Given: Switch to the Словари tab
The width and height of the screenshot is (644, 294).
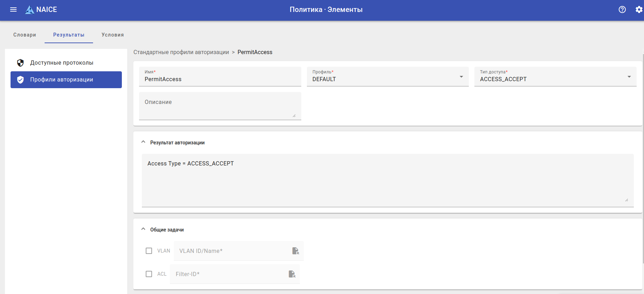Looking at the screenshot, I should coord(25,35).
